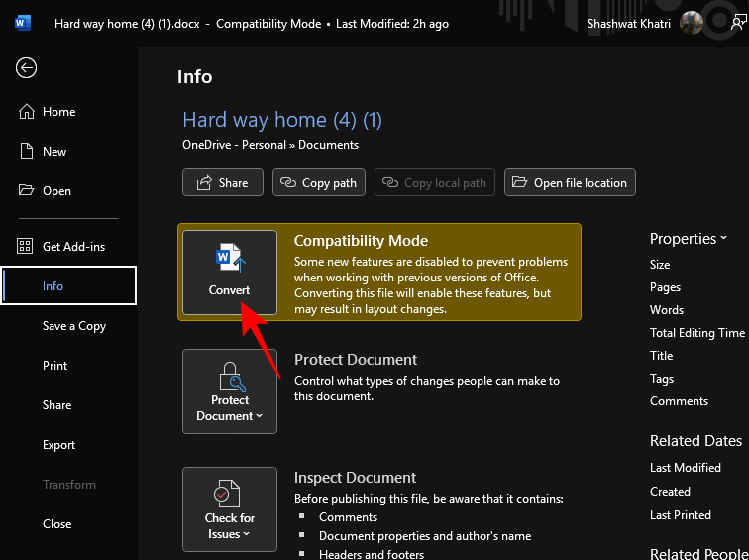Go to Home in the sidebar
Screen dimensions: 749x560
[x=58, y=112]
